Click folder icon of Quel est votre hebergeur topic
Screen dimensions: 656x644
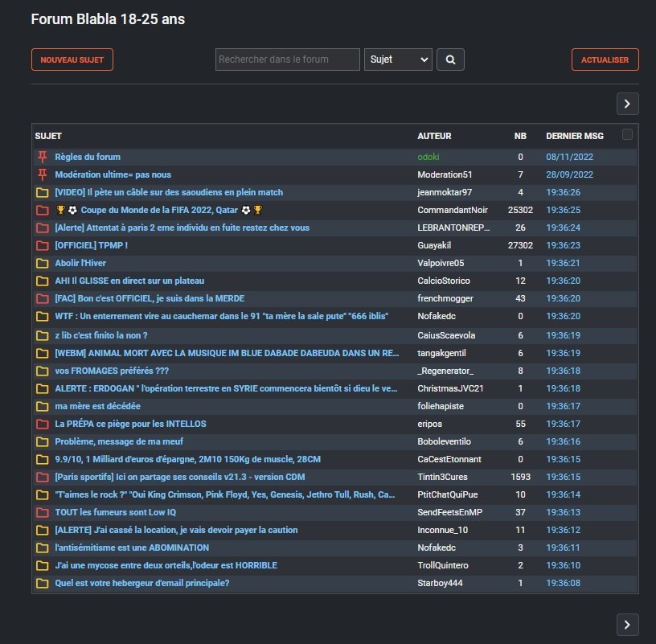(x=43, y=583)
